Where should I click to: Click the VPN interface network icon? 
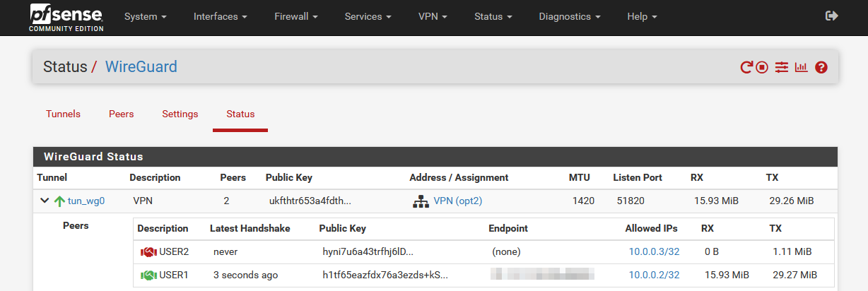coord(421,201)
